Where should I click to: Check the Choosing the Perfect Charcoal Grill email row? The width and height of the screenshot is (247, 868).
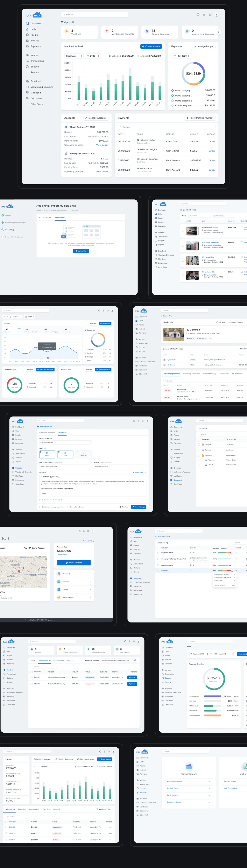(159, 559)
